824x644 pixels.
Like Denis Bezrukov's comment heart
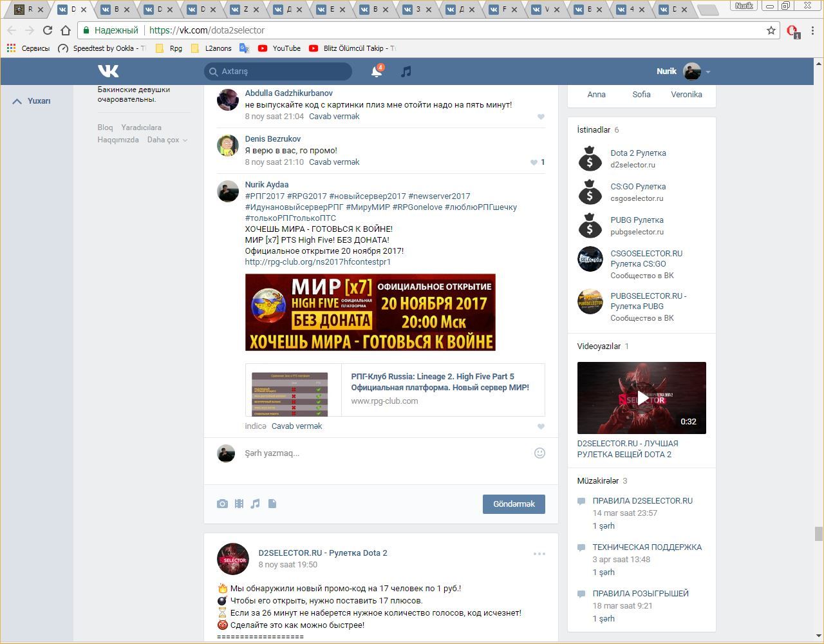[534, 162]
